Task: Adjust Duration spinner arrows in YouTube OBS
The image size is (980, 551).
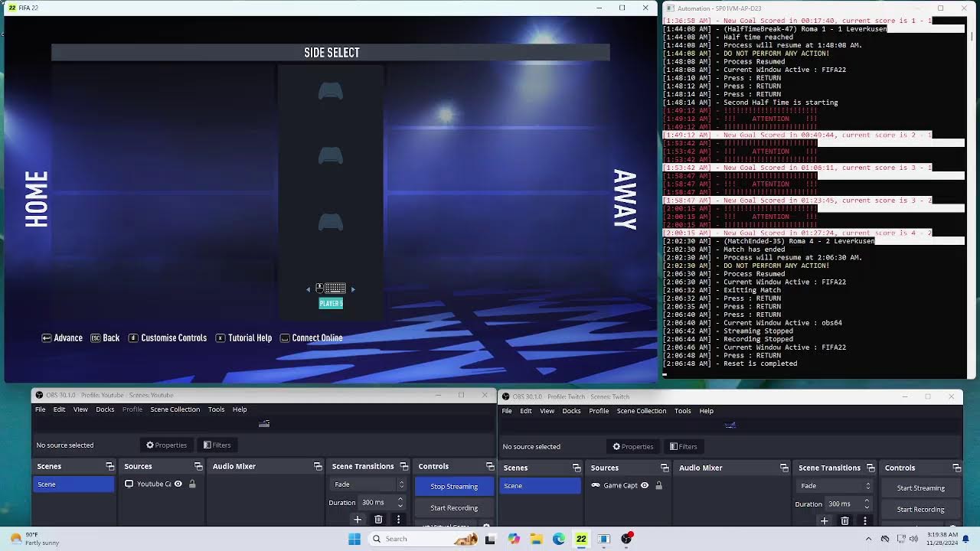Action: pos(400,502)
